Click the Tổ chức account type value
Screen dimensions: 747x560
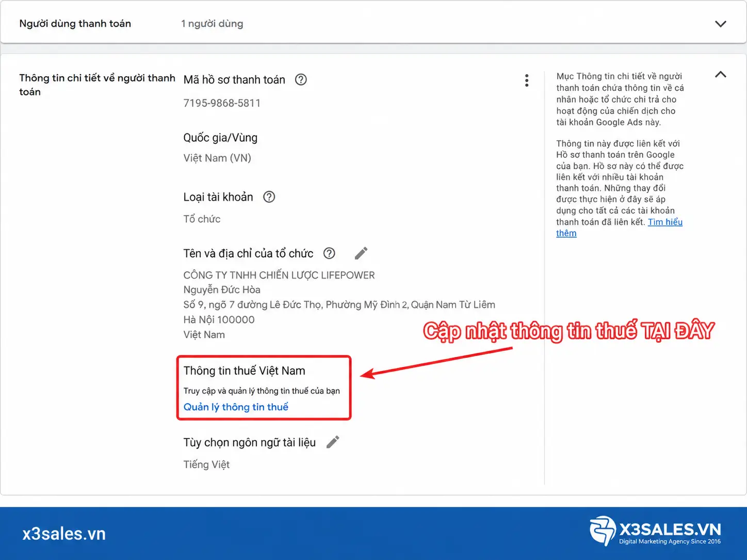202,219
